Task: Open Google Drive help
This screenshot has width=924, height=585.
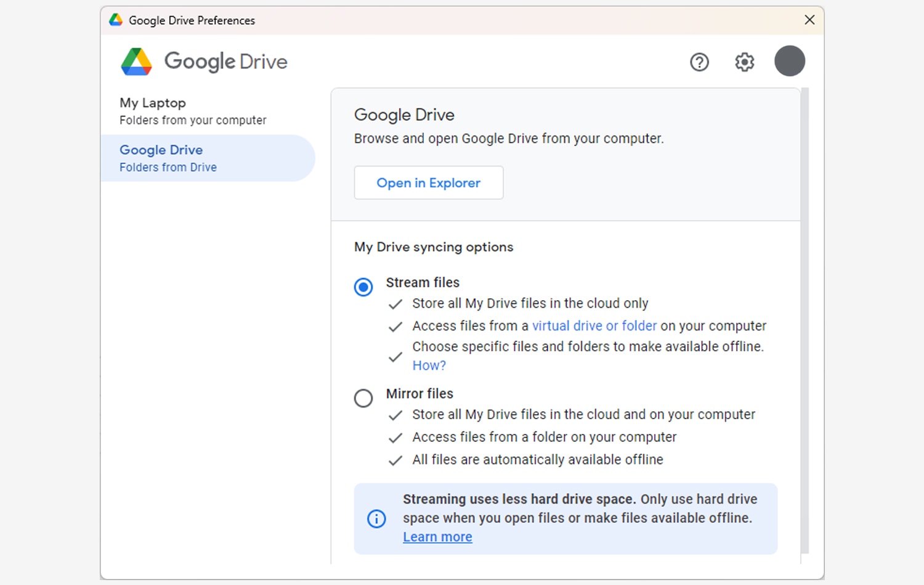Action: (x=699, y=62)
